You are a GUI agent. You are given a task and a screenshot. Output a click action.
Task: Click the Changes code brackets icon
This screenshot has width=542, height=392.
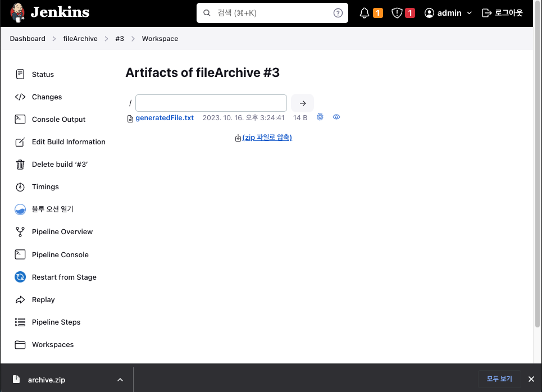(20, 97)
